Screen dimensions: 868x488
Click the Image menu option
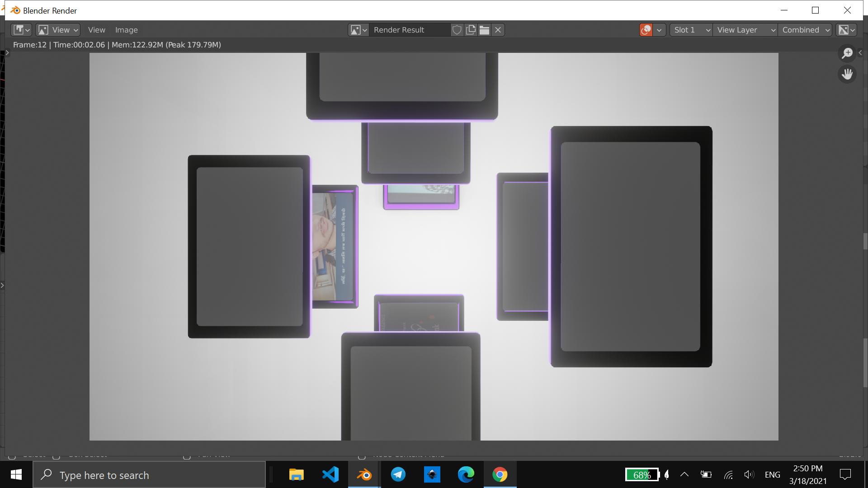click(x=126, y=29)
